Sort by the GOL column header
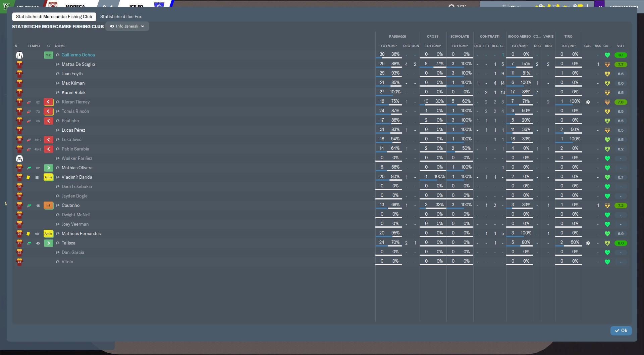 pos(588,46)
